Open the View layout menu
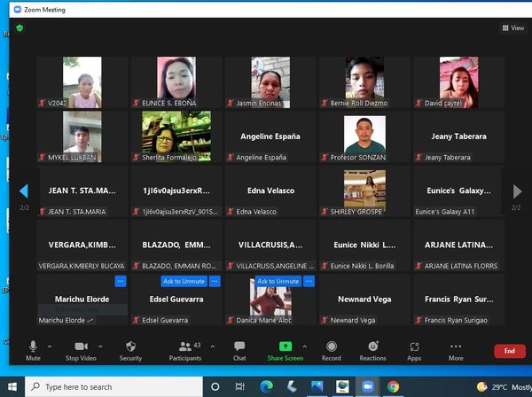This screenshot has width=532, height=397. click(512, 28)
